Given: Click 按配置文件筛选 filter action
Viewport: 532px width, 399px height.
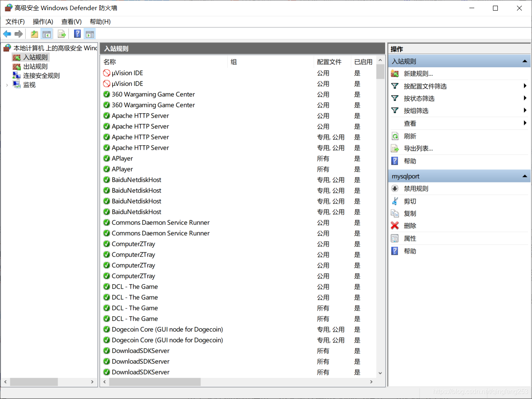Looking at the screenshot, I should pos(425,86).
